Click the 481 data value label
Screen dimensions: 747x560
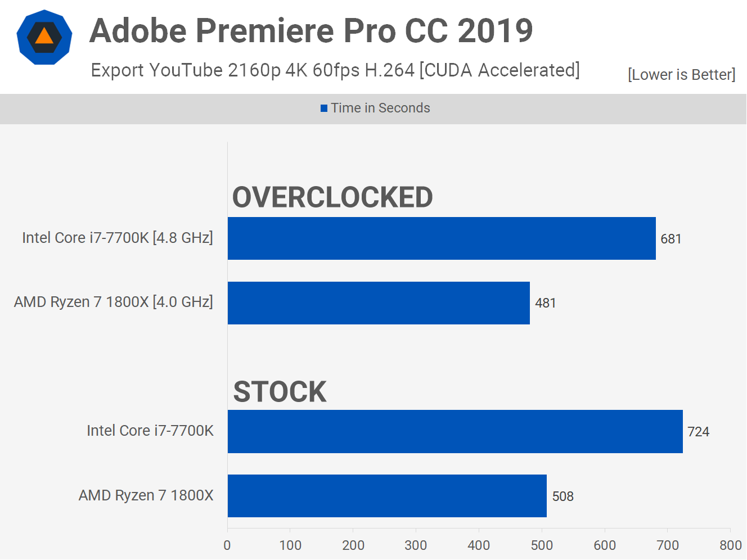(546, 303)
